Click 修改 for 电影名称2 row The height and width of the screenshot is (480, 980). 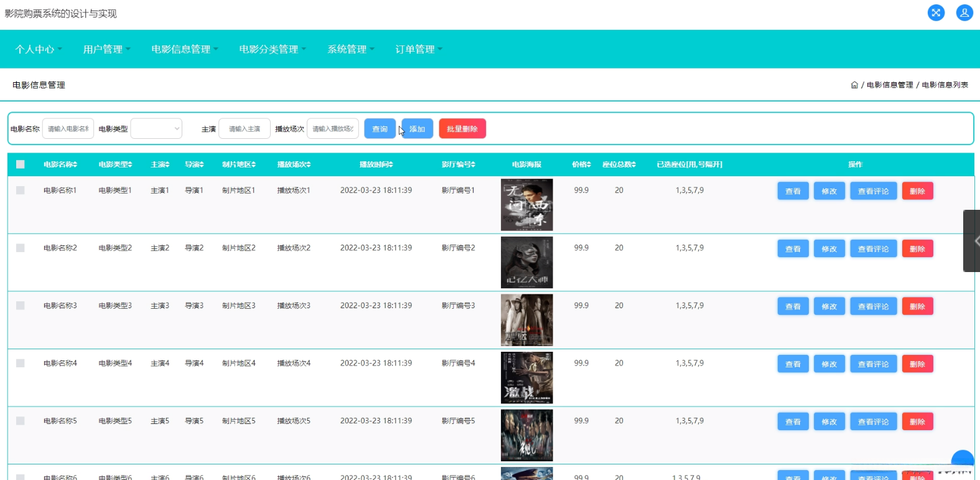coord(829,249)
